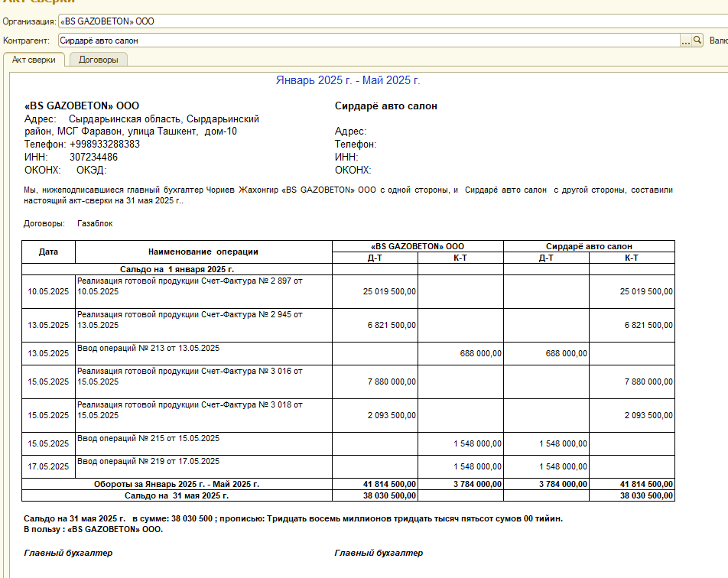The image size is (728, 578).
Task: Click the Обороты за Январь 2025 г. - Май 2025 г. row label
Action: pos(177,484)
